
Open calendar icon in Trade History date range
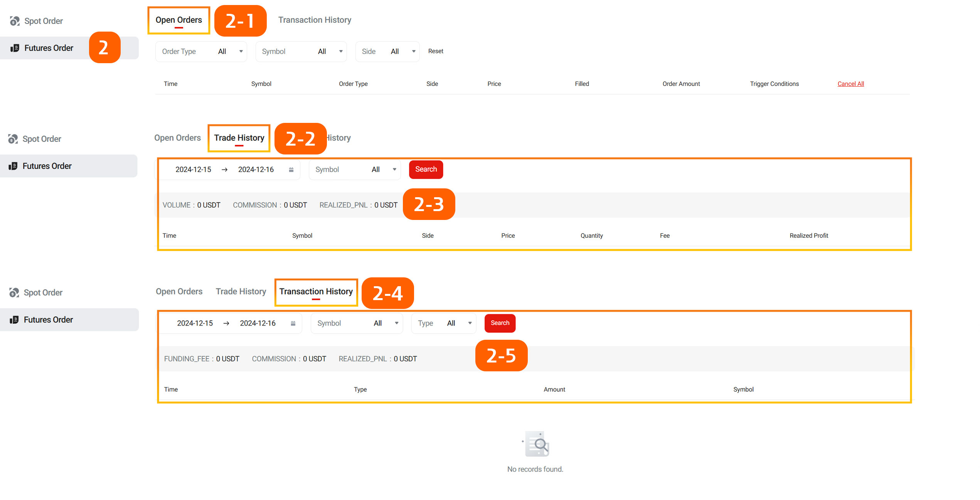pyautogui.click(x=291, y=169)
